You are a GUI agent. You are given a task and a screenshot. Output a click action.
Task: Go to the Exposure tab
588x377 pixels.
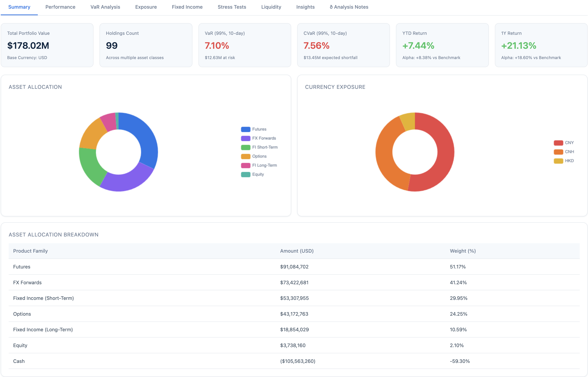pos(146,7)
